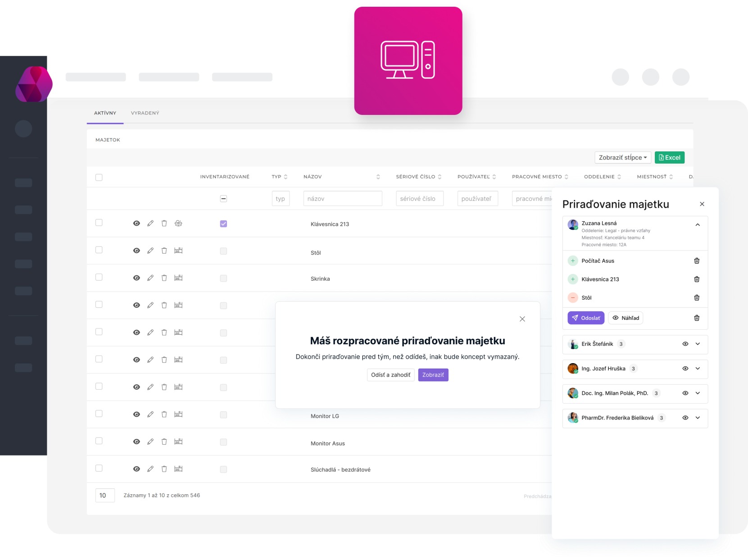The height and width of the screenshot is (560, 748).
Task: Click the Odísť a zahodiť button
Action: click(390, 375)
